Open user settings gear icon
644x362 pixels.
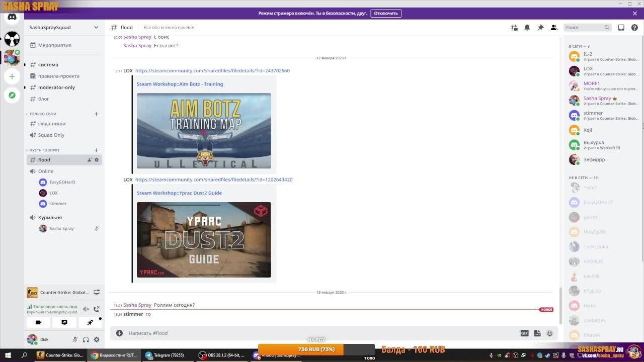[97, 339]
